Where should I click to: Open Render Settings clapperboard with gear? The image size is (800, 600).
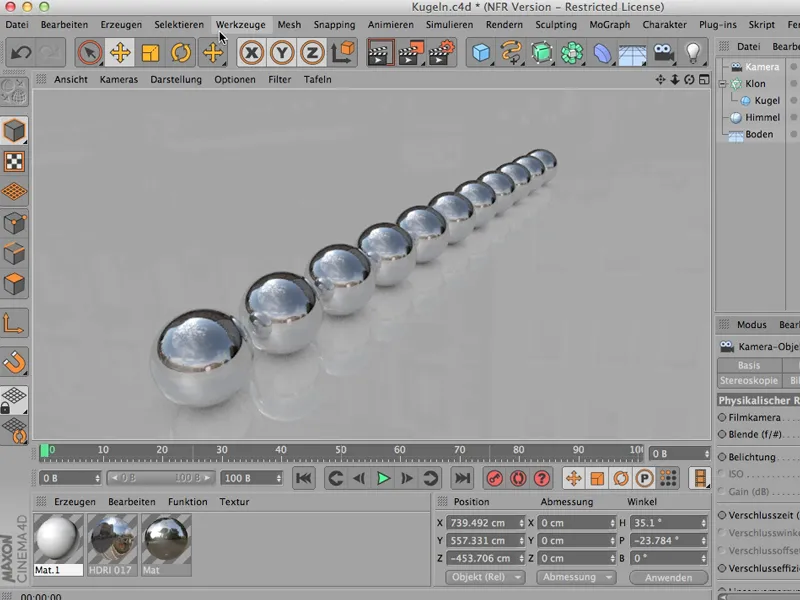pos(442,53)
